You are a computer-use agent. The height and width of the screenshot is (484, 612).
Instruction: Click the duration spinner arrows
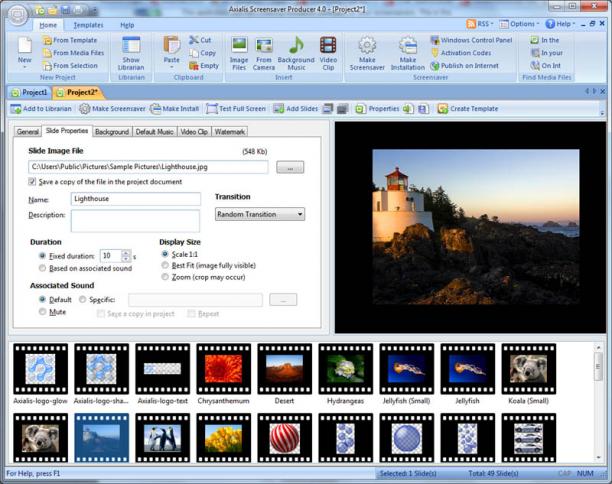[x=126, y=256]
